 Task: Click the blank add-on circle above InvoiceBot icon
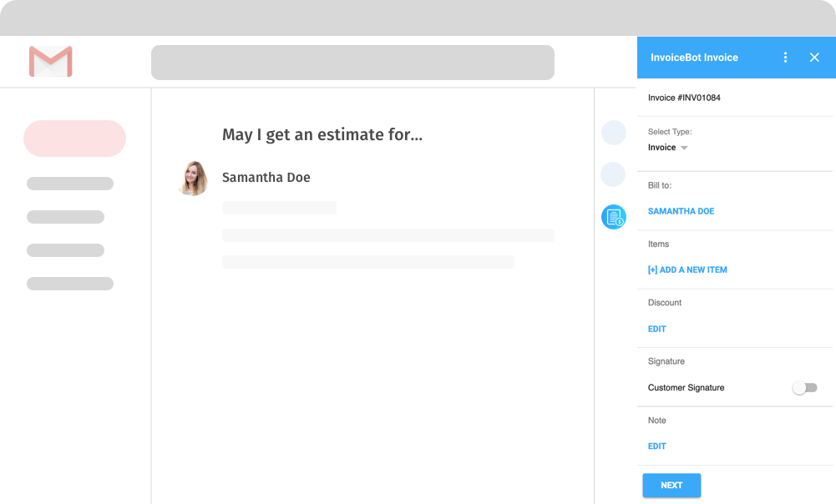613,174
